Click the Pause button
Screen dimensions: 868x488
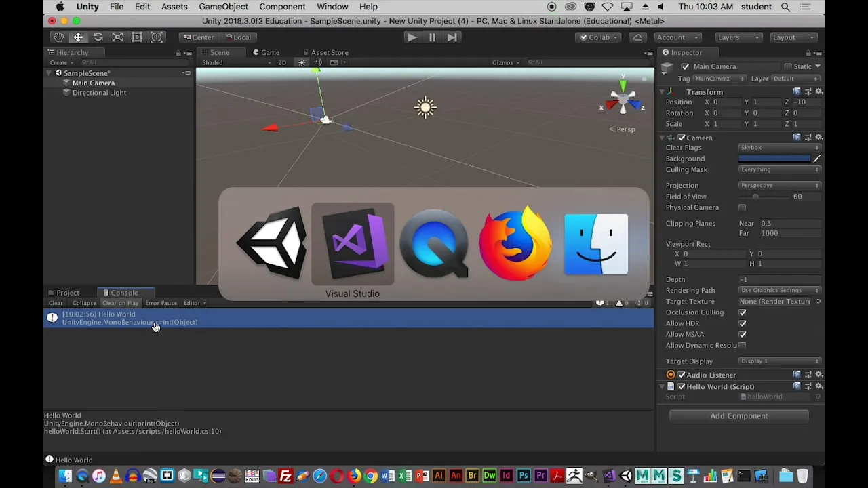[x=432, y=37]
